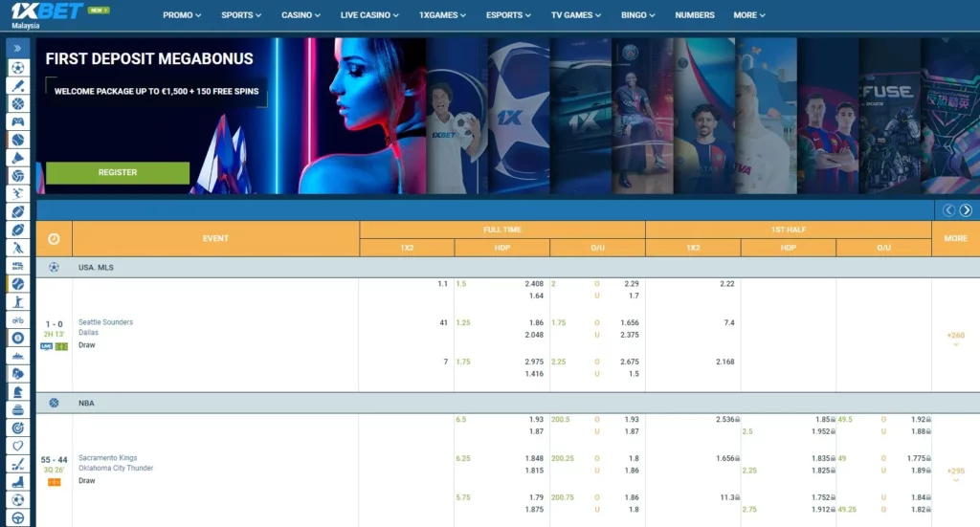
Task: Open the PROMO dropdown menu
Action: [182, 15]
